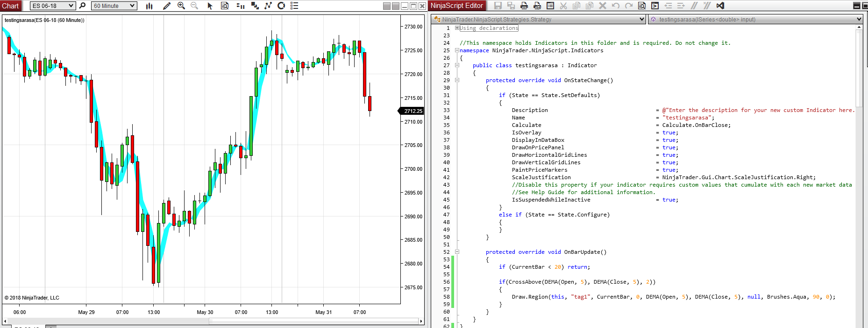The height and width of the screenshot is (328, 868).
Task: Toggle the Chart Trader icon
Action: click(241, 6)
